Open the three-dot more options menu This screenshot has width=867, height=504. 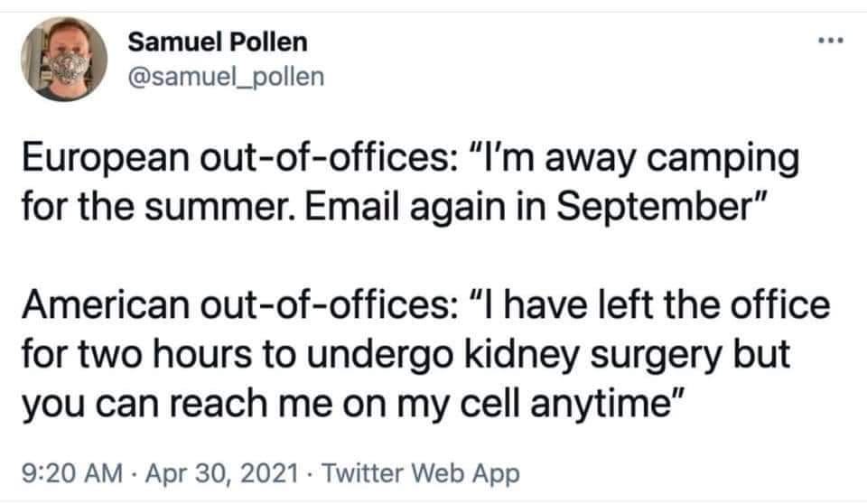pyautogui.click(x=831, y=40)
